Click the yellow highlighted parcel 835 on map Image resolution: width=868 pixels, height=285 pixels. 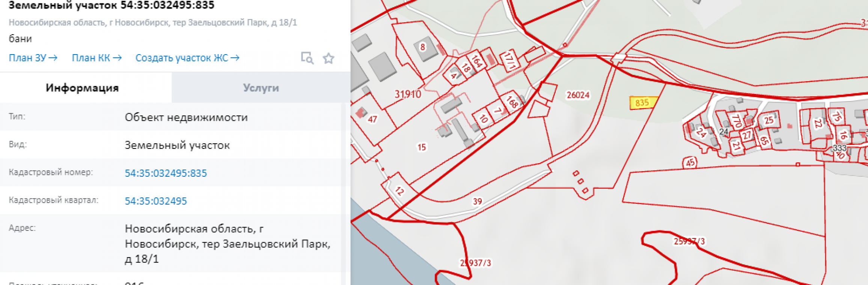[x=643, y=103]
